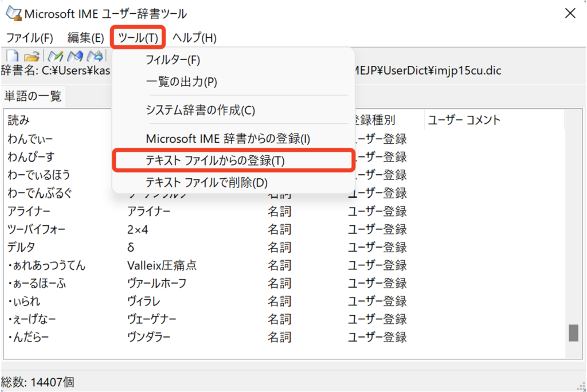Viewport: 587px width, 392px height.
Task: Select テキスト ファイルからの登録(T)
Action: 215,161
